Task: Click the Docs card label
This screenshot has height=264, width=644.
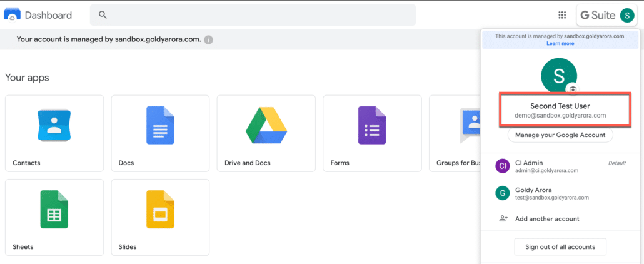Action: pyautogui.click(x=126, y=163)
